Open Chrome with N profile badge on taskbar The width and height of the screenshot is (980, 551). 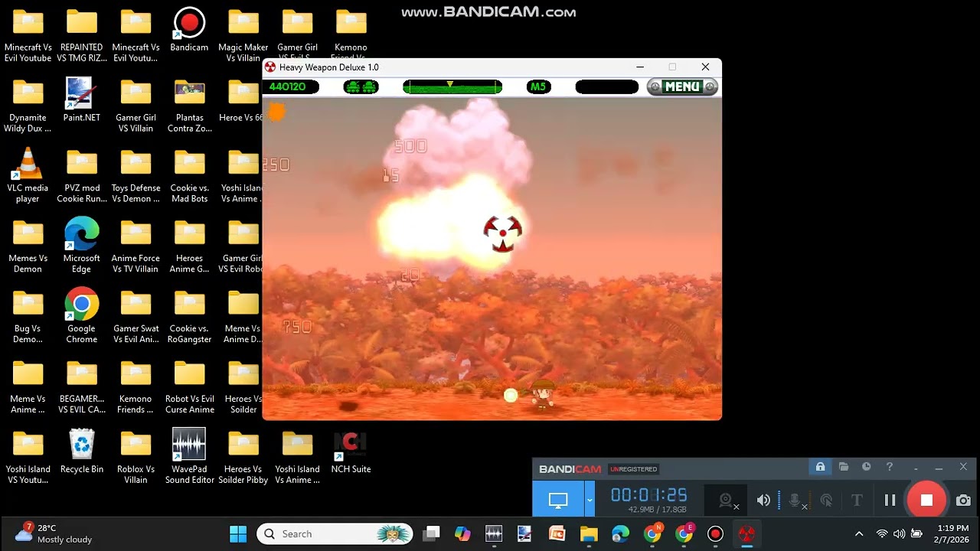[x=652, y=533]
